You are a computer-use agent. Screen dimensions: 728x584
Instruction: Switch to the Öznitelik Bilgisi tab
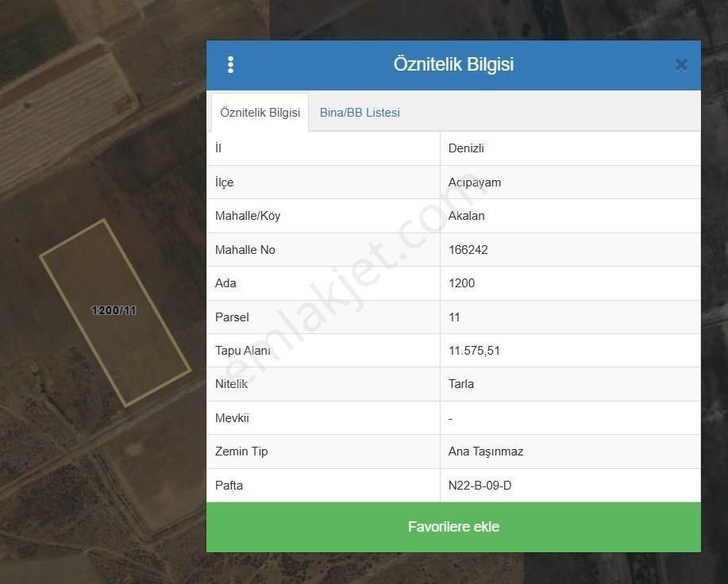tap(260, 113)
